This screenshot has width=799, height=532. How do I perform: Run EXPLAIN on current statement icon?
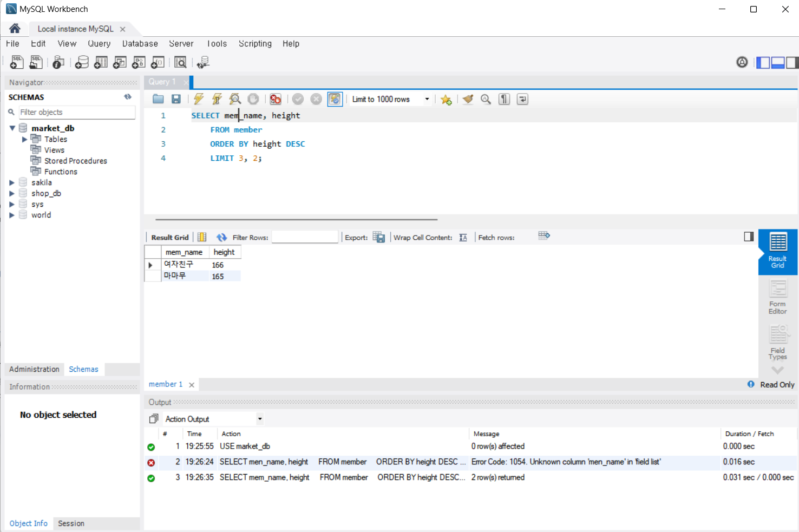pyautogui.click(x=235, y=99)
